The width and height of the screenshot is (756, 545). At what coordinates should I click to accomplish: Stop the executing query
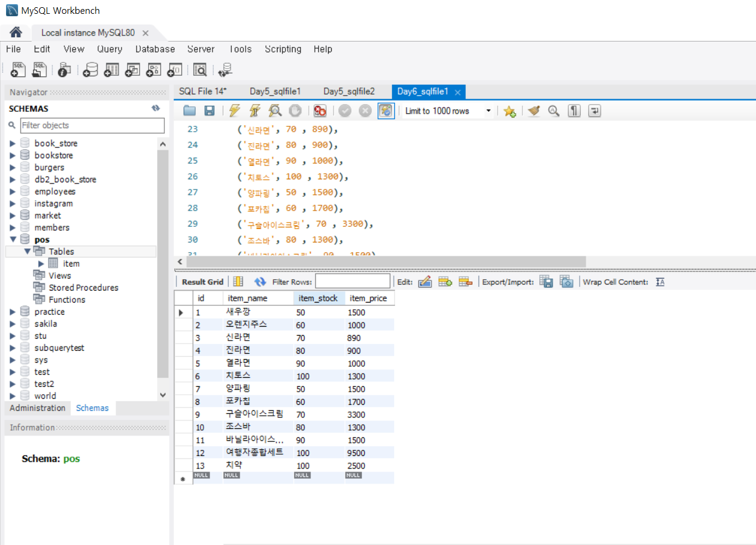(294, 111)
